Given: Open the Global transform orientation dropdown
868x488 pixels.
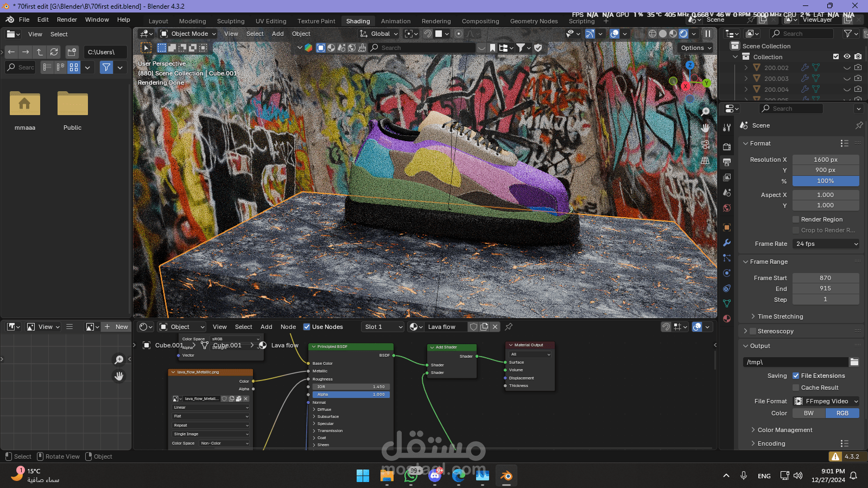Looking at the screenshot, I should pyautogui.click(x=379, y=34).
